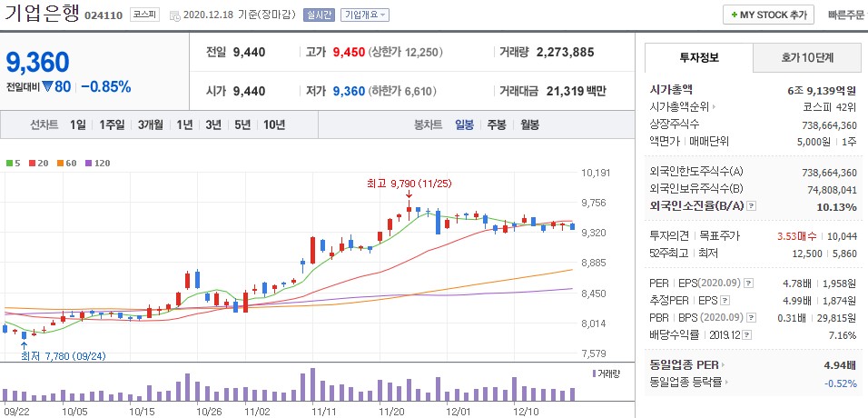
Task: Click the 최고 9,790 (11/25) chart marker
Action: coord(409,184)
